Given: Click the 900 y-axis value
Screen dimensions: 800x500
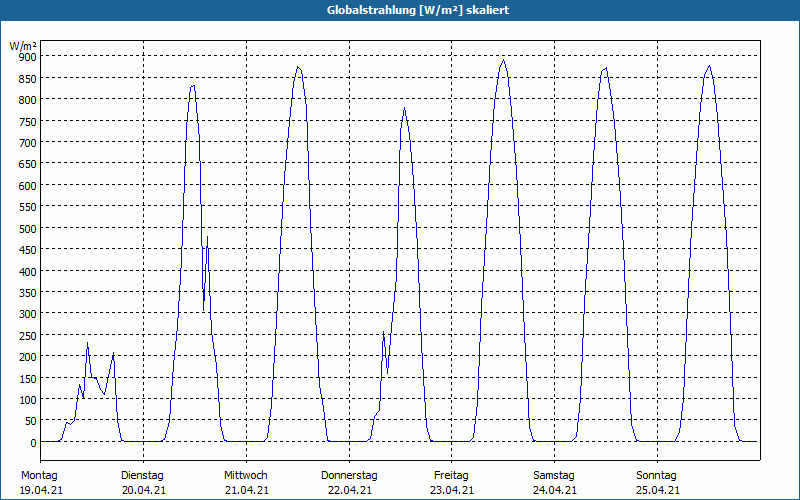Looking at the screenshot, I should 28,57.
